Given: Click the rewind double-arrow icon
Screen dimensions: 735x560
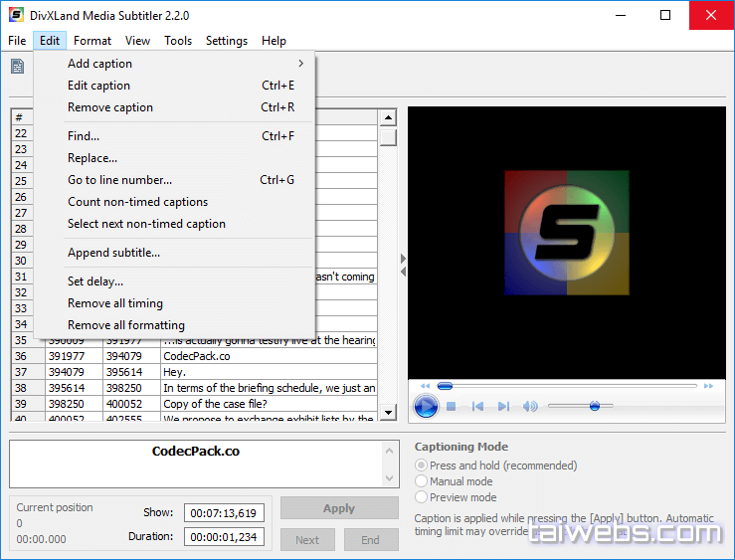Looking at the screenshot, I should [426, 386].
